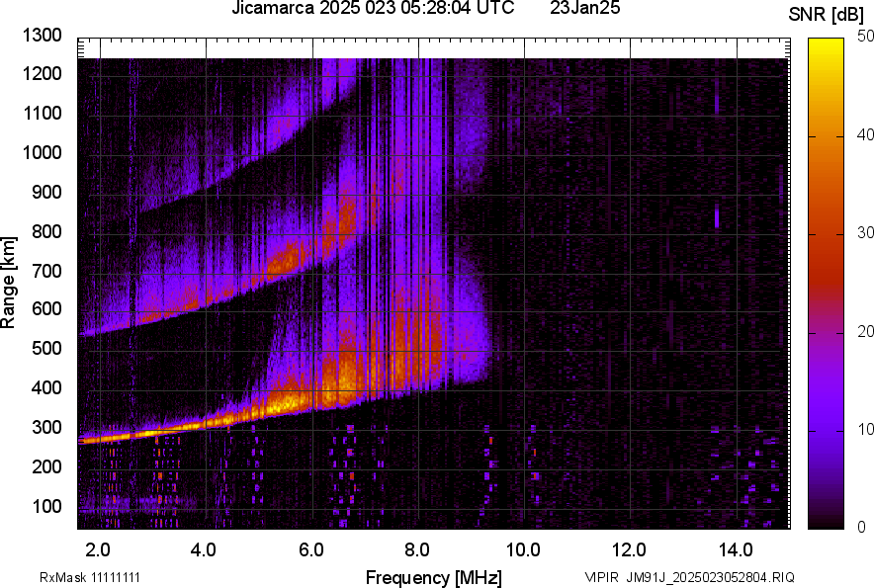Click the 50 tick on the colorbar
This screenshot has height=588, width=874.
(866, 37)
